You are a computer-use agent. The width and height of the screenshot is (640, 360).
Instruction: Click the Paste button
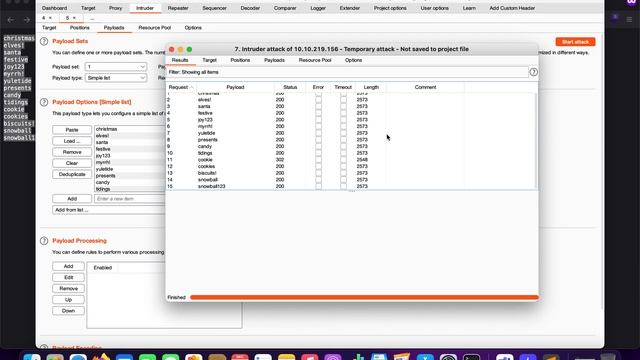[72, 130]
